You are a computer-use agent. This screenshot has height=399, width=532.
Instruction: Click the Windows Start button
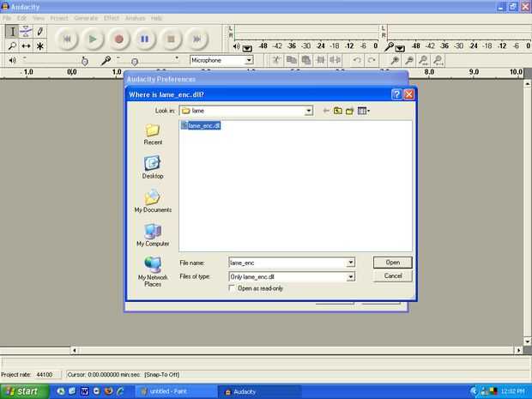pos(24,391)
